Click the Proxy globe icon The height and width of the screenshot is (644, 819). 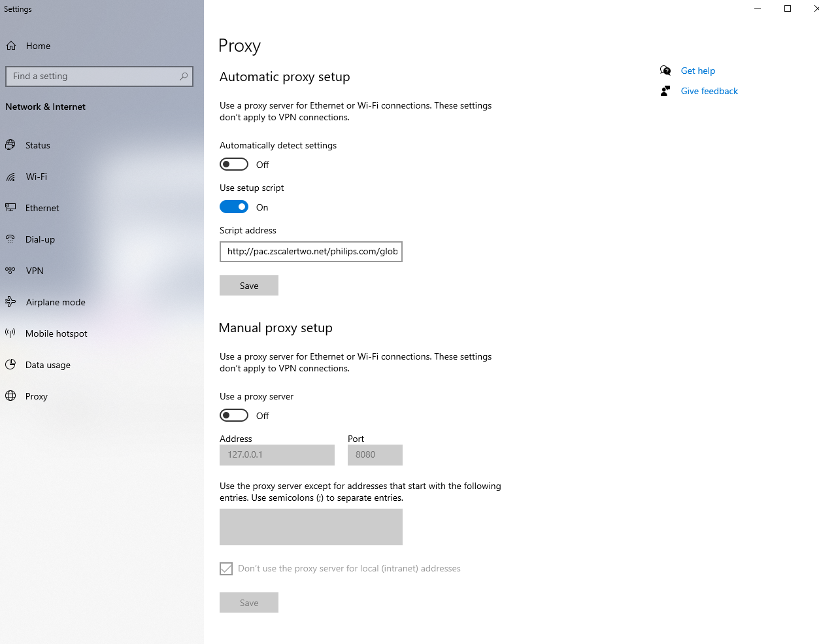pyautogui.click(x=10, y=396)
